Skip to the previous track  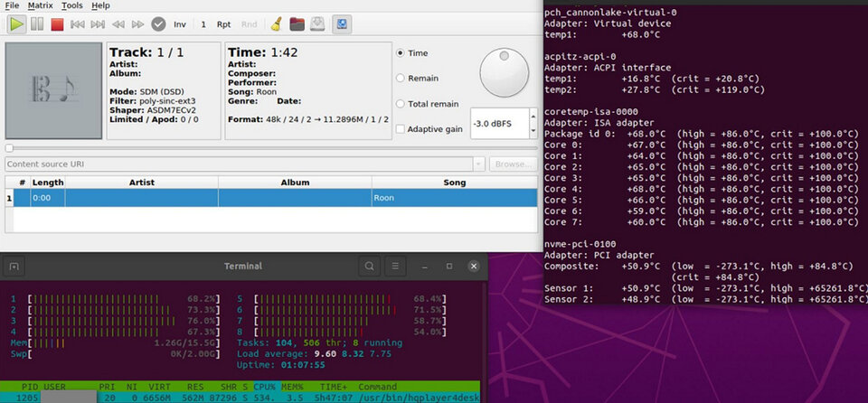(78, 24)
